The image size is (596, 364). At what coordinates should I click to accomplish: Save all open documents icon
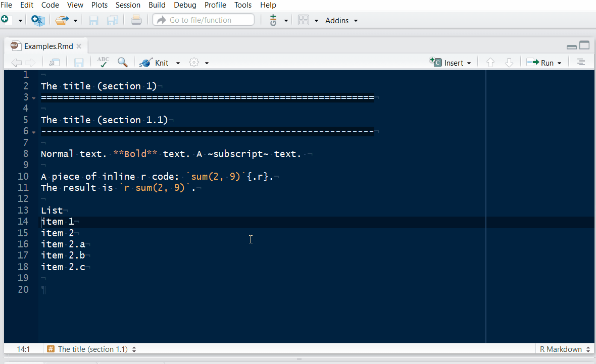(x=113, y=20)
